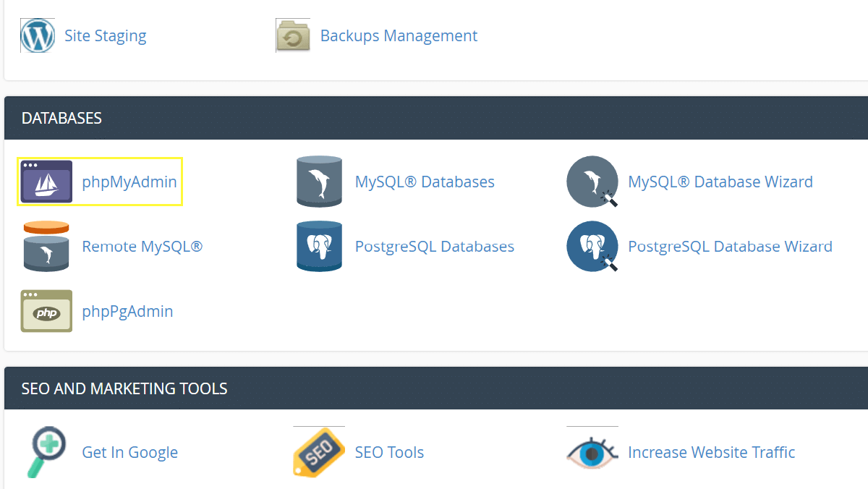Click the MySQL Database Wizard icon
868x489 pixels.
592,182
